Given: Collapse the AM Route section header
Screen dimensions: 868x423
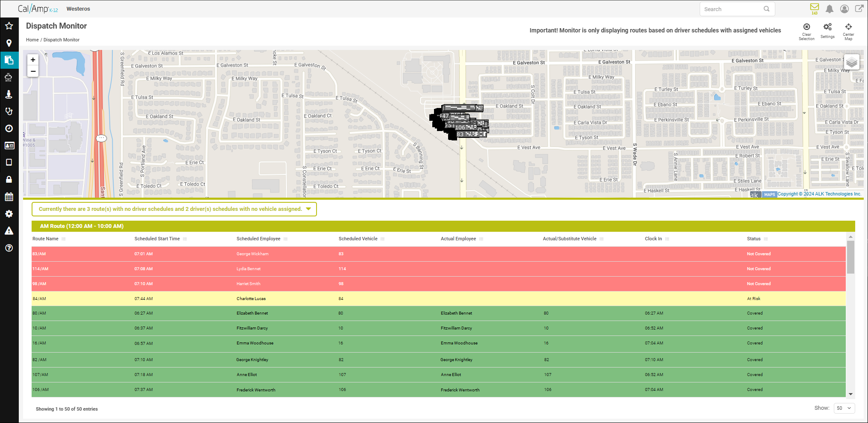Looking at the screenshot, I should tap(443, 226).
